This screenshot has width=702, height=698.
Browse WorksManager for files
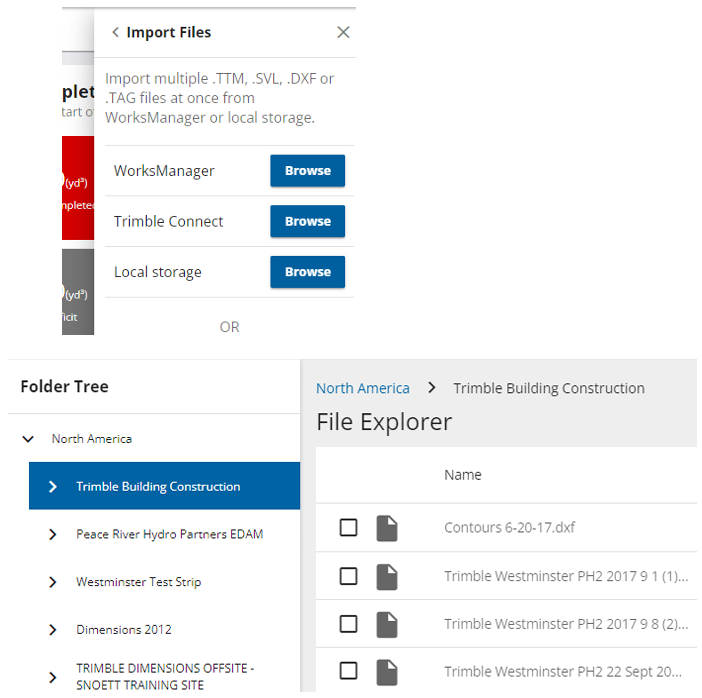[308, 171]
